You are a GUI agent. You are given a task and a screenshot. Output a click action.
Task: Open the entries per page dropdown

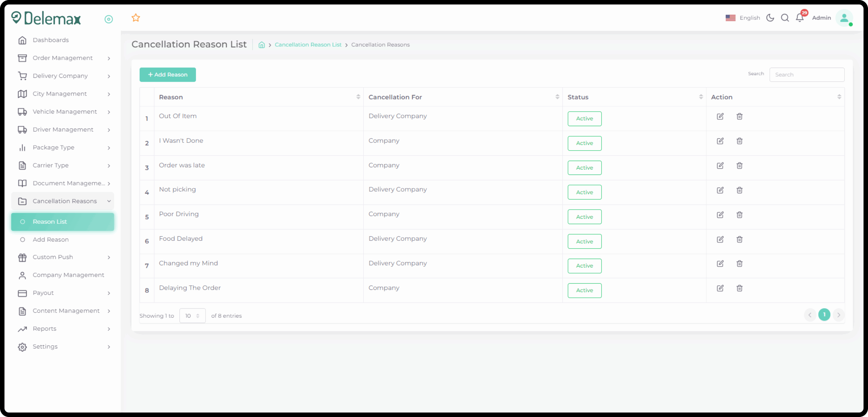(192, 316)
